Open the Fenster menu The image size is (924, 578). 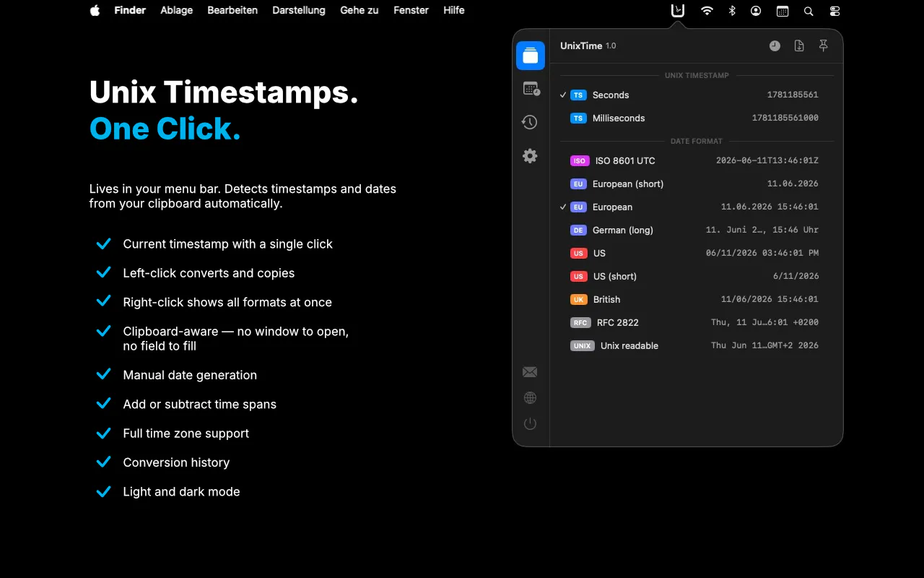pyautogui.click(x=411, y=10)
